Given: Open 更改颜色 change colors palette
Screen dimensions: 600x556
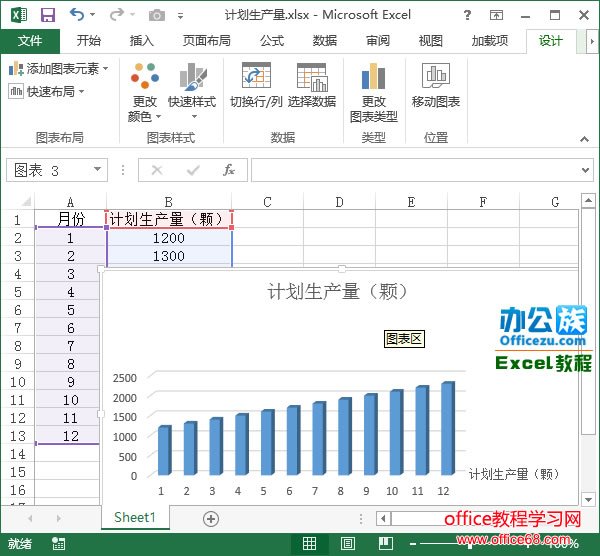Looking at the screenshot, I should (x=144, y=92).
